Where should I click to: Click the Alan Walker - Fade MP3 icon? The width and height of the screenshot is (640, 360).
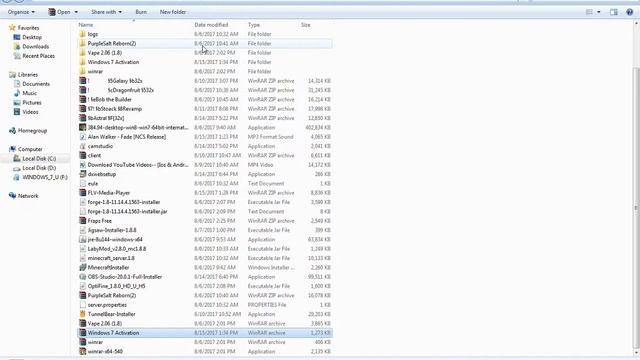[82, 137]
